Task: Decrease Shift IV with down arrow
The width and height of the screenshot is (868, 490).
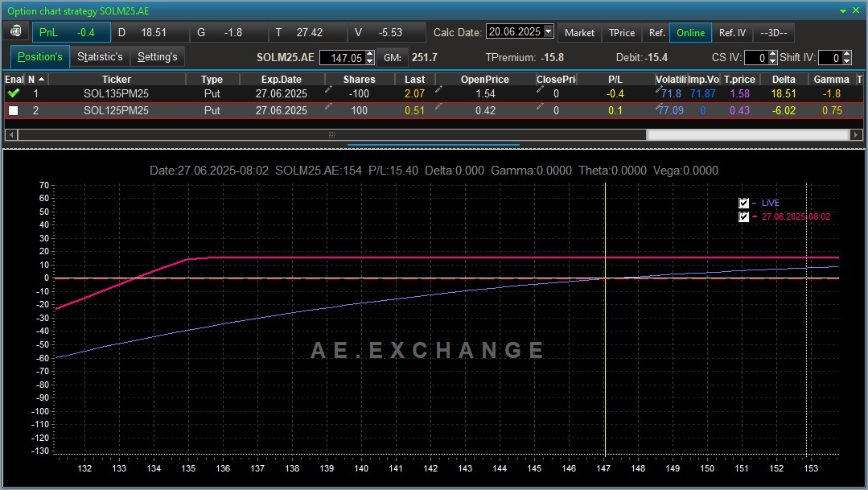Action: click(847, 61)
